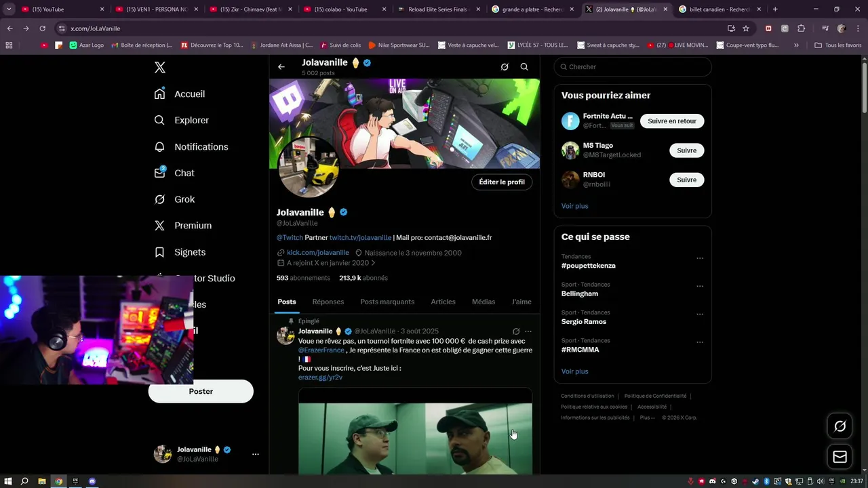Open the Sergio Ramos trend
Screen dimensions: 868x488
pos(584,322)
